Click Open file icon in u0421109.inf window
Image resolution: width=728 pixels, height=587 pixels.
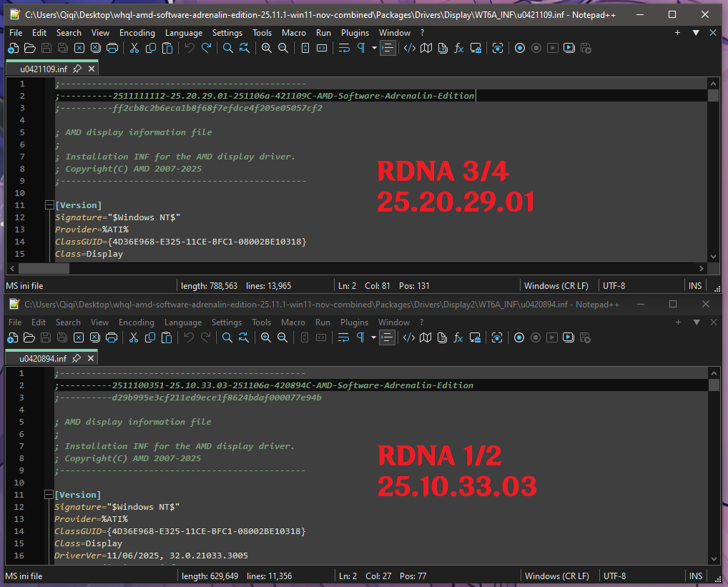30,48
